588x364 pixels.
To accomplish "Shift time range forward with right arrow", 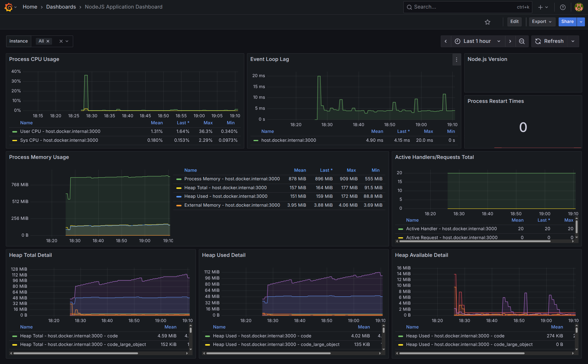I will (x=510, y=41).
